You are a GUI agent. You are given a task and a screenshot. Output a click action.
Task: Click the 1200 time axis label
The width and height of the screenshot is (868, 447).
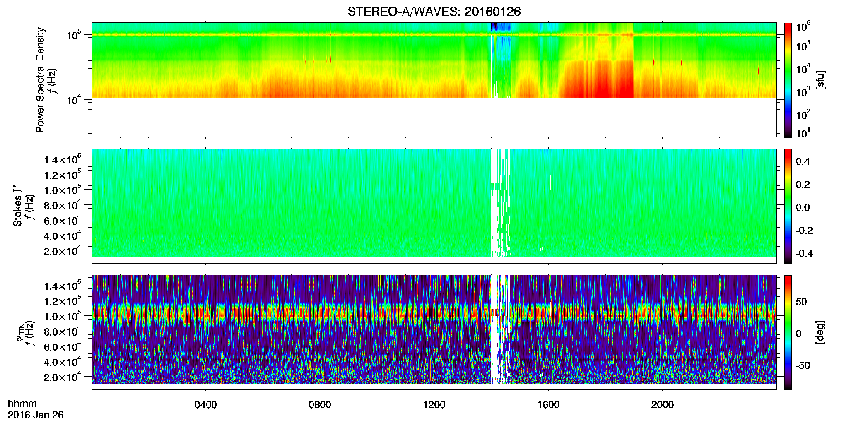point(434,405)
